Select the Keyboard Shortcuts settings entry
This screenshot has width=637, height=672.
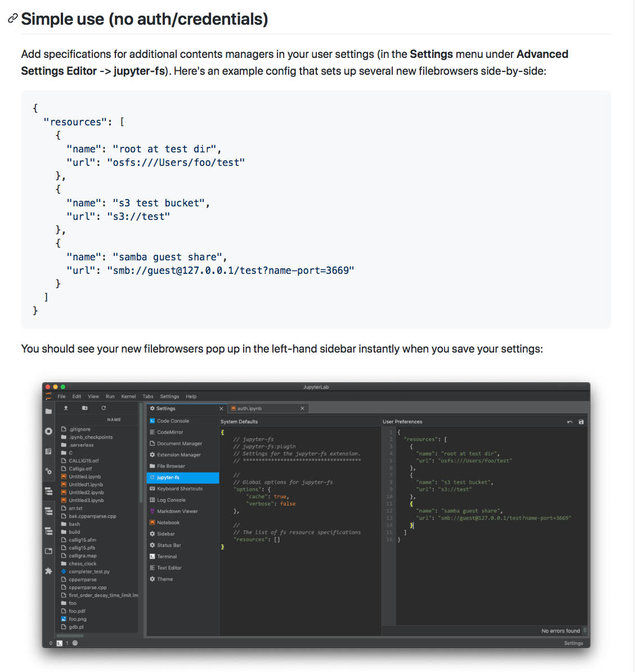[x=183, y=489]
